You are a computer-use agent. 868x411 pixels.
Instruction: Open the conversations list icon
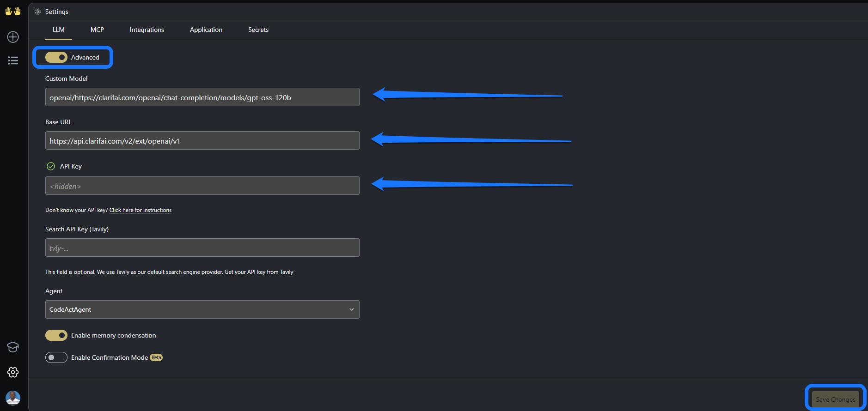point(13,60)
